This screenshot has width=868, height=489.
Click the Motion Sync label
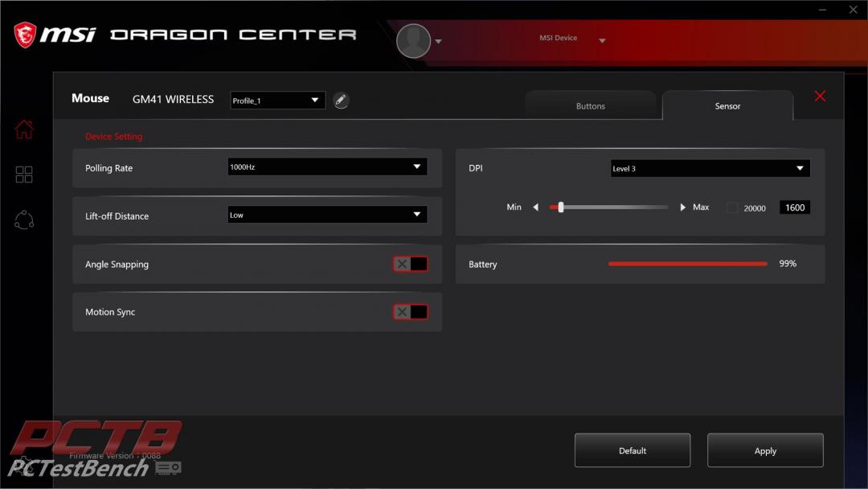point(110,312)
